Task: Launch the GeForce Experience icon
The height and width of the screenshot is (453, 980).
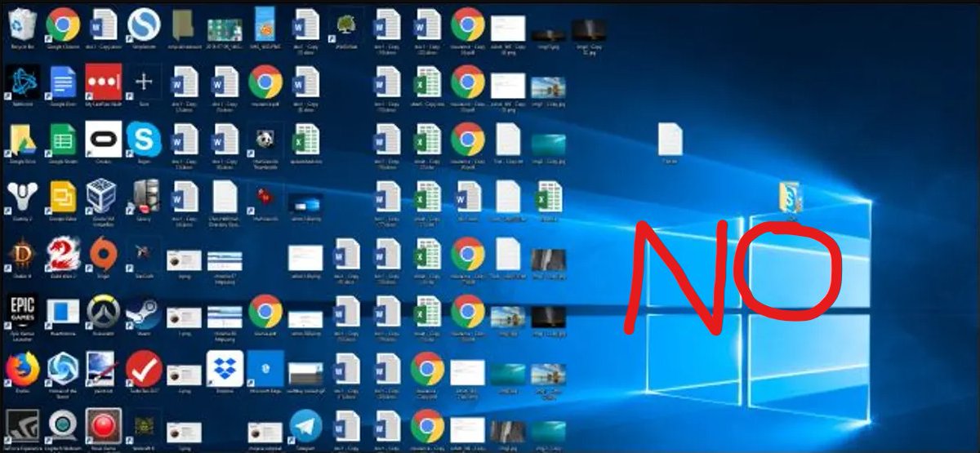Action: 21,426
